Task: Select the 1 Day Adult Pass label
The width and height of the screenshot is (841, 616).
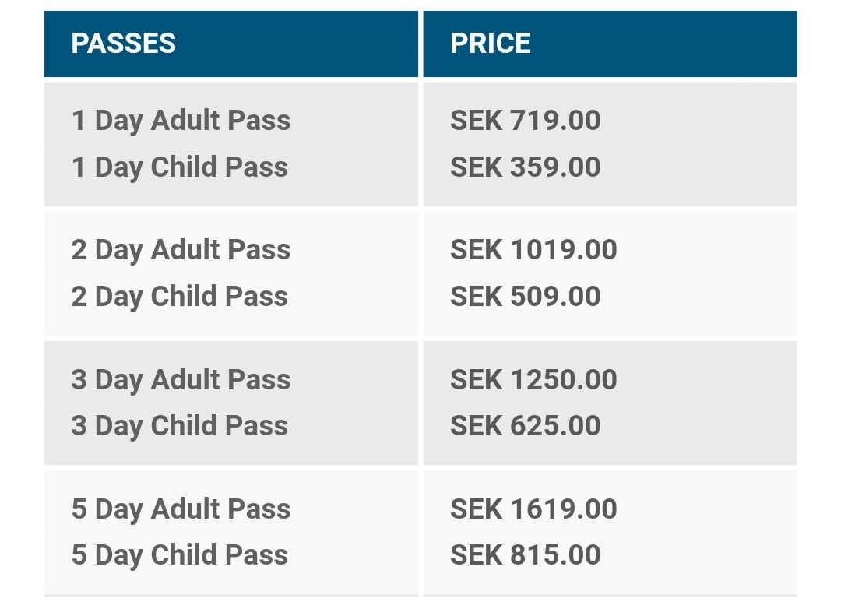Action: [x=181, y=121]
